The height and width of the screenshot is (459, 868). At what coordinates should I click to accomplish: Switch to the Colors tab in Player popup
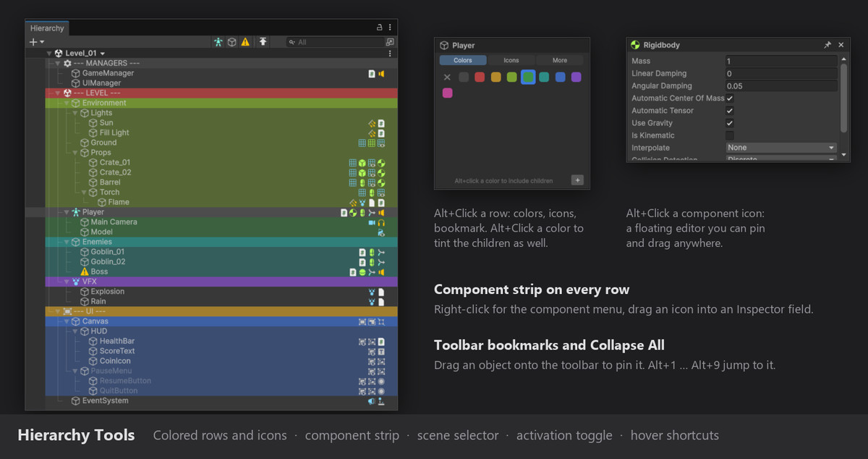[x=463, y=60]
